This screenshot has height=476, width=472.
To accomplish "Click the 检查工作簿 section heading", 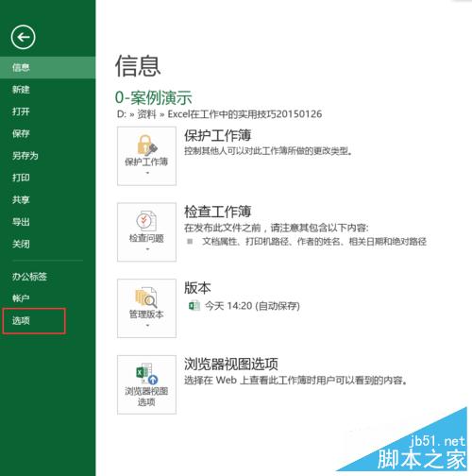I will (217, 212).
